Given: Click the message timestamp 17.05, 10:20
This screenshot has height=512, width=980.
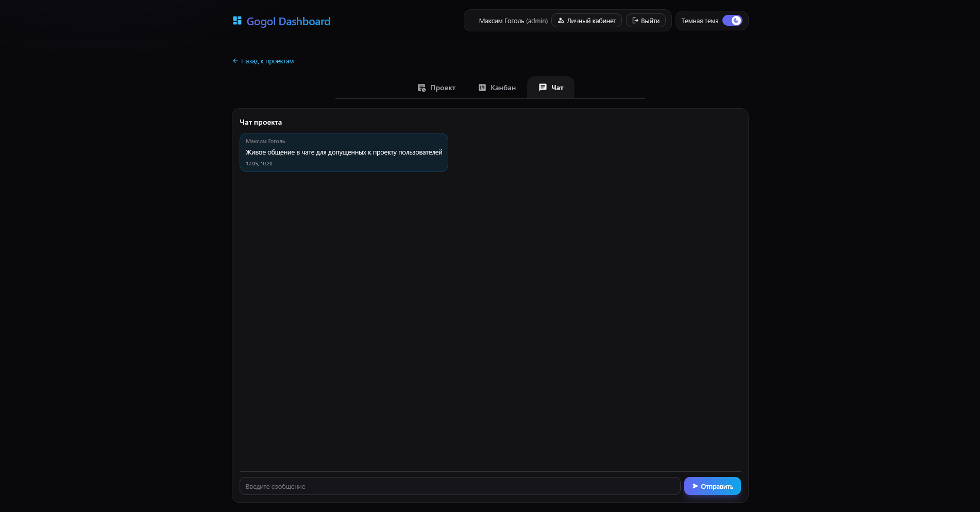Looking at the screenshot, I should point(259,164).
